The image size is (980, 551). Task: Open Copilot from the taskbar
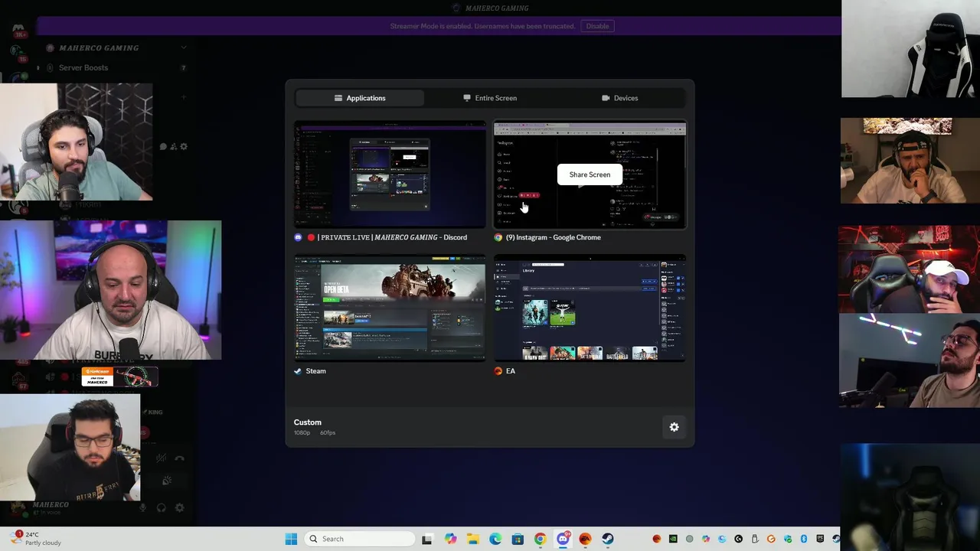tap(450, 539)
